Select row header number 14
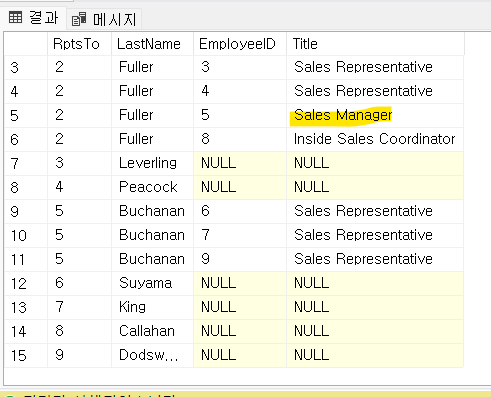 click(26, 332)
